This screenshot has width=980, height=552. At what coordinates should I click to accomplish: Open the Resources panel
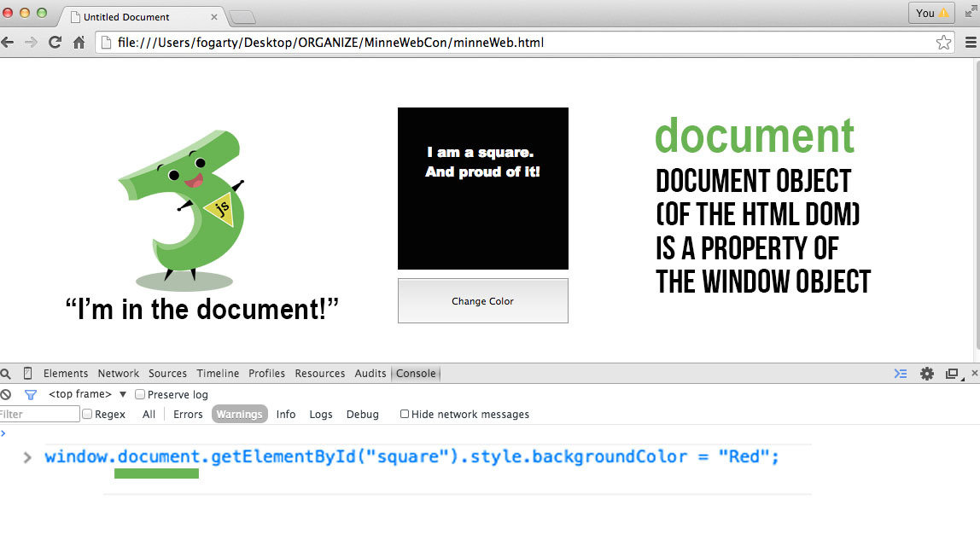(320, 374)
